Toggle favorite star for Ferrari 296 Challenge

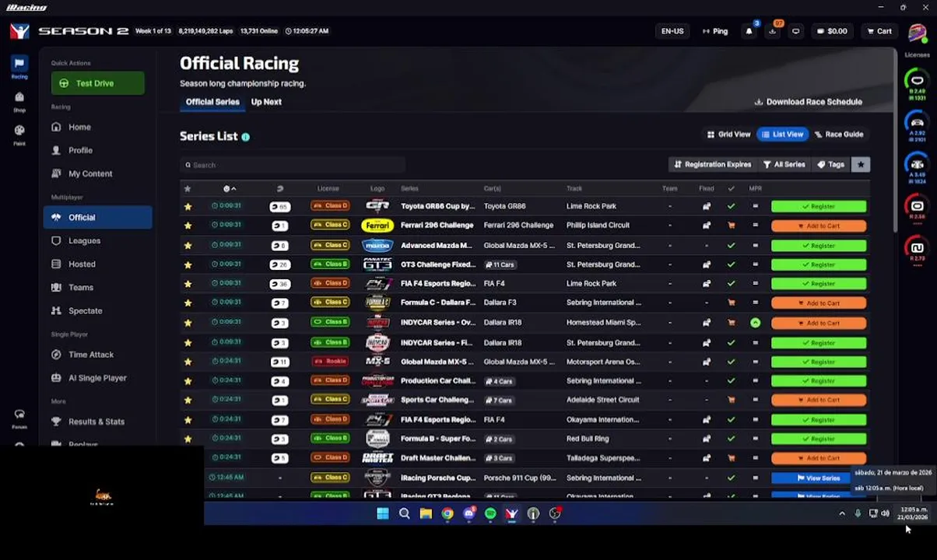[188, 226]
